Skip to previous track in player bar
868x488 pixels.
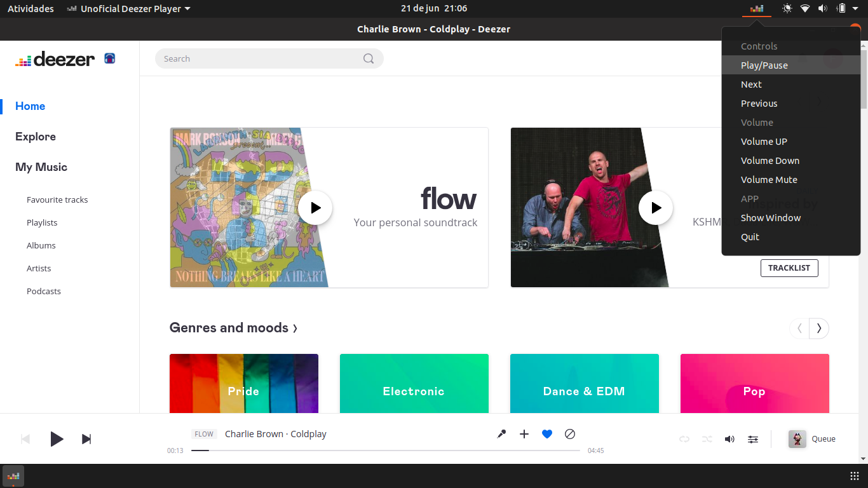(25, 439)
